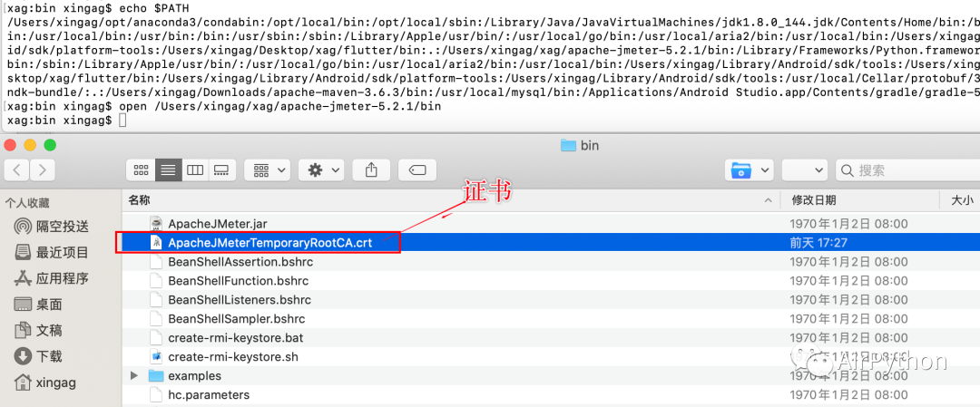The image size is (980, 407).
Task: Click the Share toolbar button
Action: point(371,170)
